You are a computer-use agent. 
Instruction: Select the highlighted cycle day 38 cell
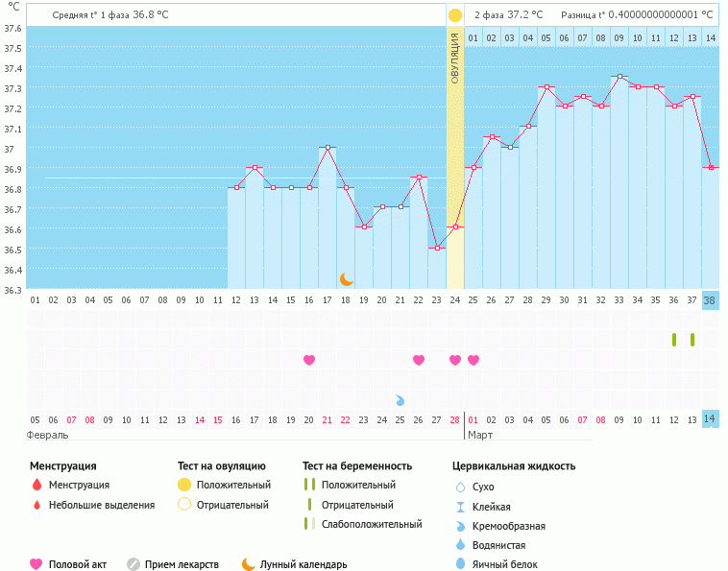point(710,299)
